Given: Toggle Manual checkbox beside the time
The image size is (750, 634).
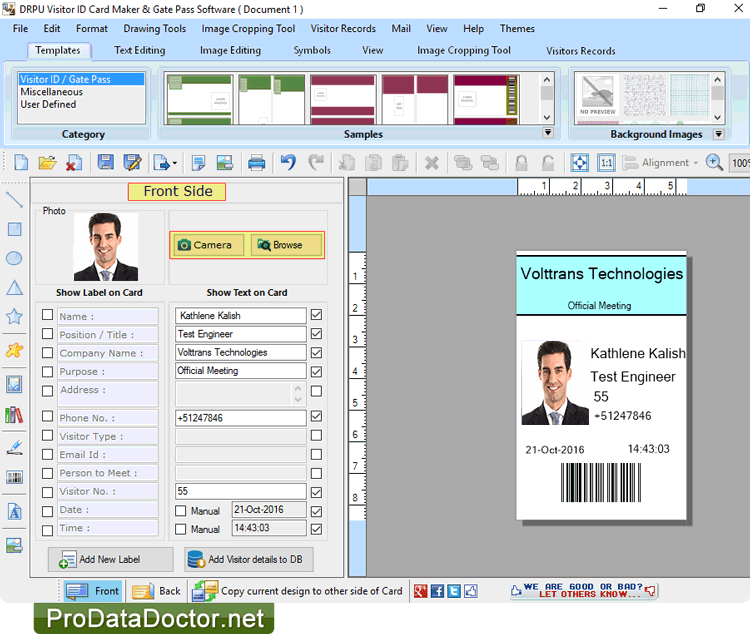Looking at the screenshot, I should click(x=180, y=529).
